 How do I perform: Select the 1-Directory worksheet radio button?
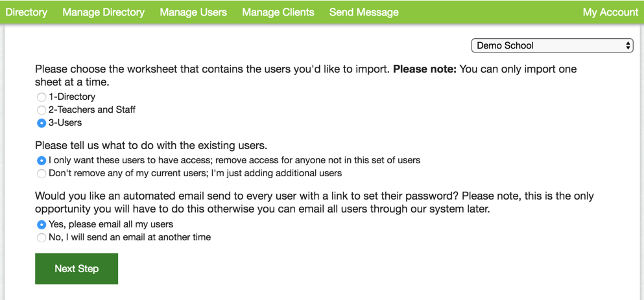tap(42, 97)
